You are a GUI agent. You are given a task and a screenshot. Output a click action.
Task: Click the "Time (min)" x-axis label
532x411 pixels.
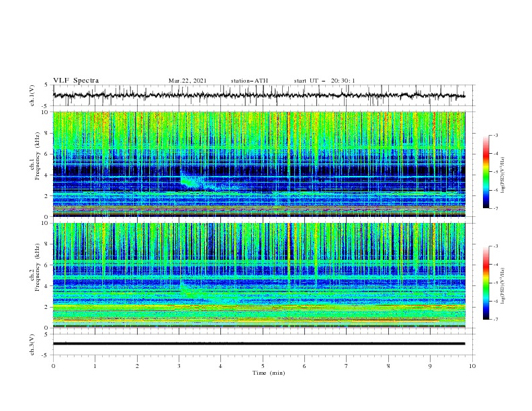click(x=269, y=373)
